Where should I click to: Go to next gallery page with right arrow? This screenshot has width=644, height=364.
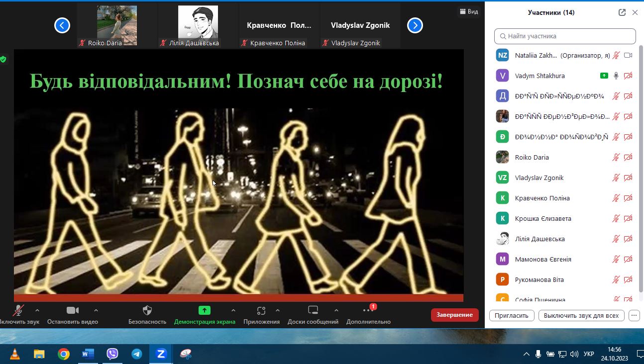tap(415, 25)
